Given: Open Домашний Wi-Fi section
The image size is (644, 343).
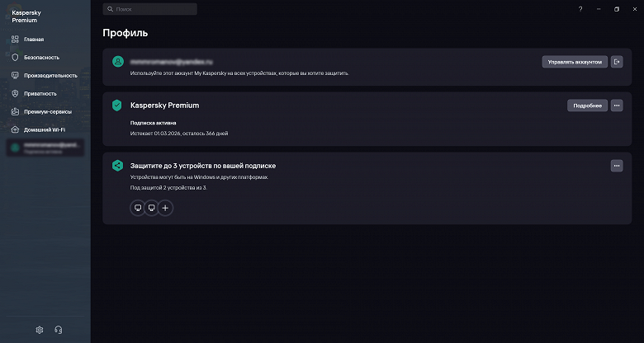Looking at the screenshot, I should pos(45,129).
